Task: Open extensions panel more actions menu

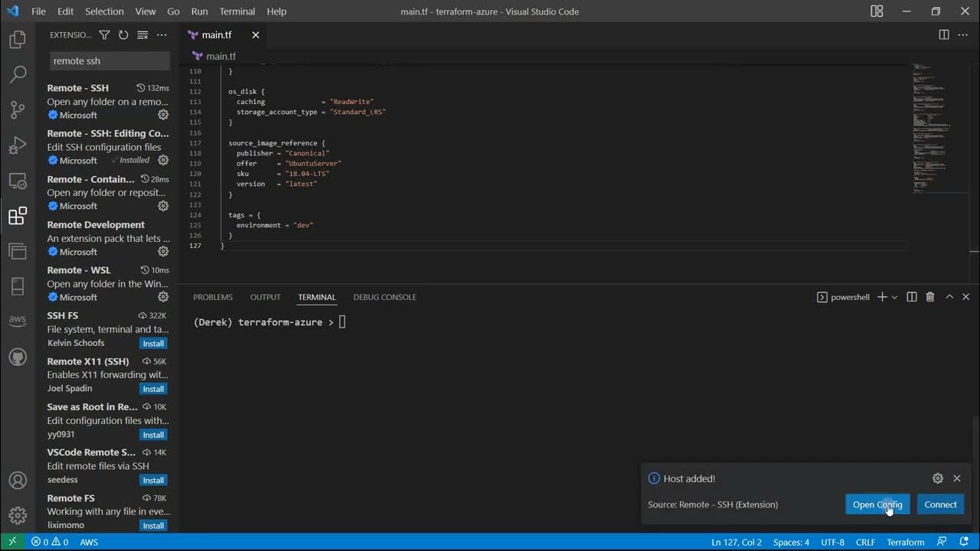Action: [162, 35]
